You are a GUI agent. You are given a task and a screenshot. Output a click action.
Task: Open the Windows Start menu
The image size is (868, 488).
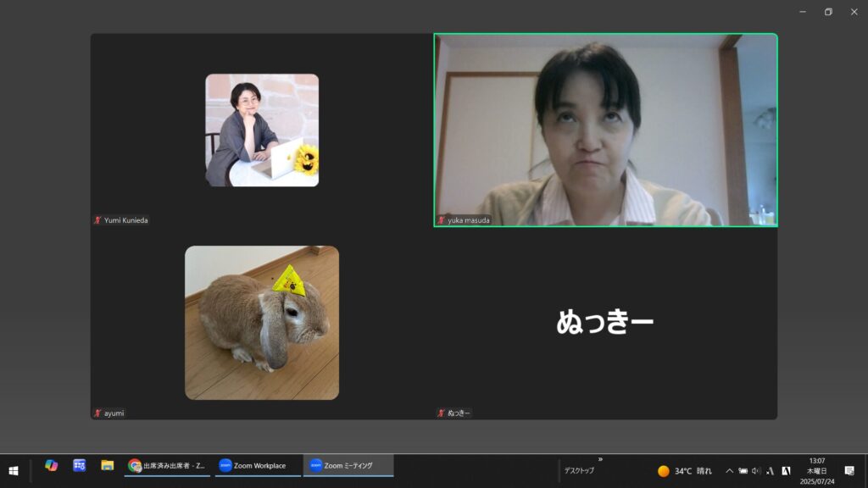pos(14,470)
